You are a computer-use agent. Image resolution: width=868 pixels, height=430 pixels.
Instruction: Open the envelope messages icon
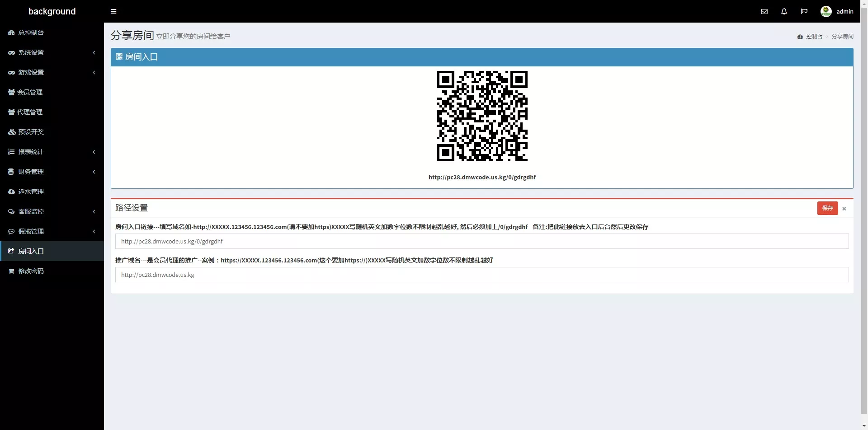pos(764,11)
